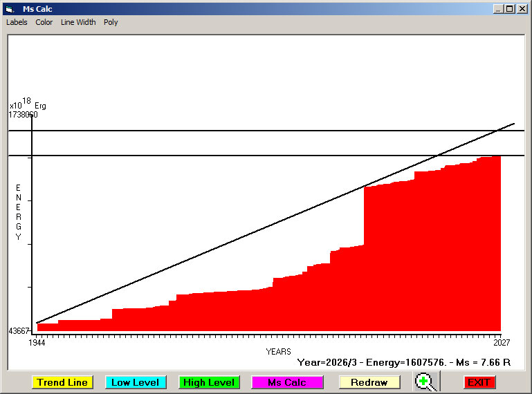This screenshot has width=532, height=394.
Task: Hit the Redraw button
Action: [369, 382]
